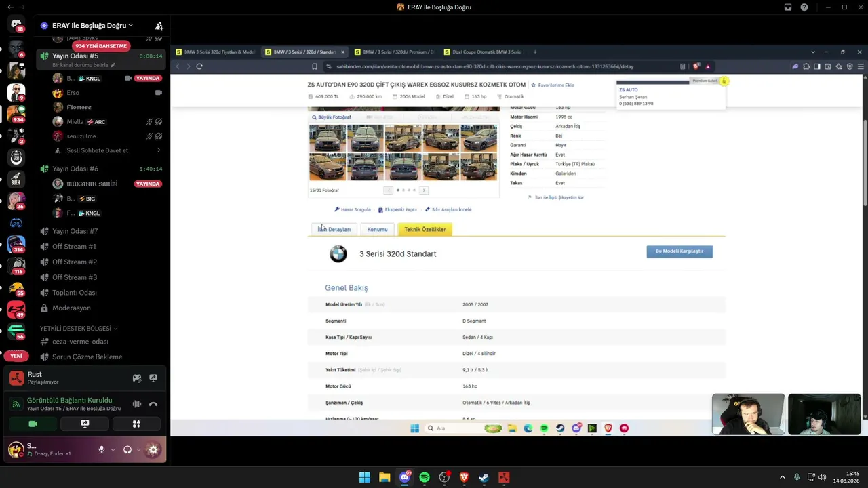
Task: Open Discord direct messages home icon
Action: (x=16, y=25)
